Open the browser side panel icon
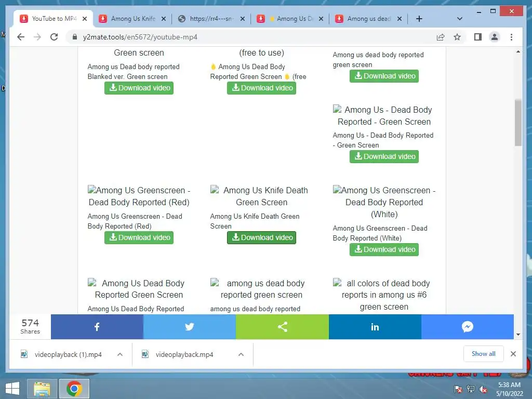532x399 pixels. point(478,37)
